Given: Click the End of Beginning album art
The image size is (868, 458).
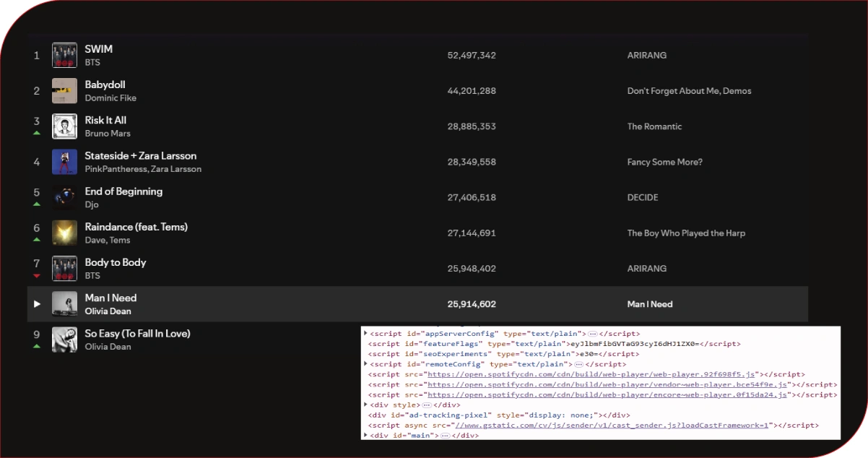Looking at the screenshot, I should (64, 197).
